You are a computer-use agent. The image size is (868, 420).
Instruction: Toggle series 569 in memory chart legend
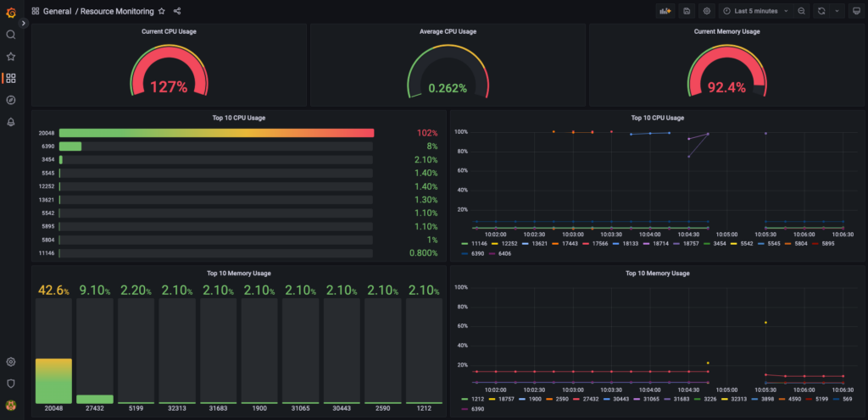pyautogui.click(x=846, y=399)
